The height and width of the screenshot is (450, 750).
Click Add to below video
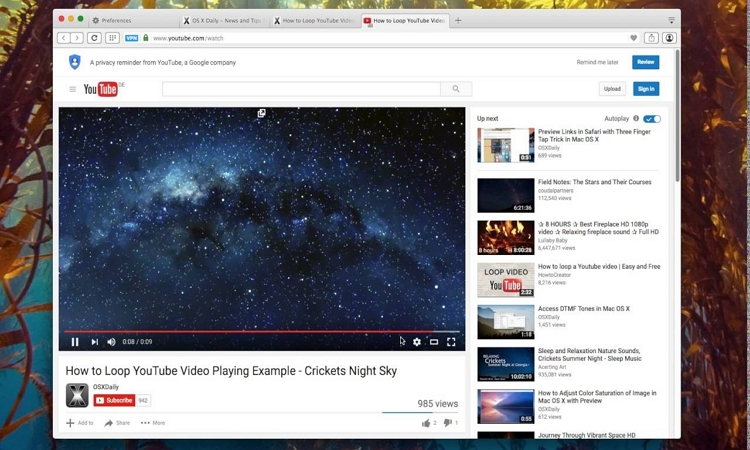point(79,423)
